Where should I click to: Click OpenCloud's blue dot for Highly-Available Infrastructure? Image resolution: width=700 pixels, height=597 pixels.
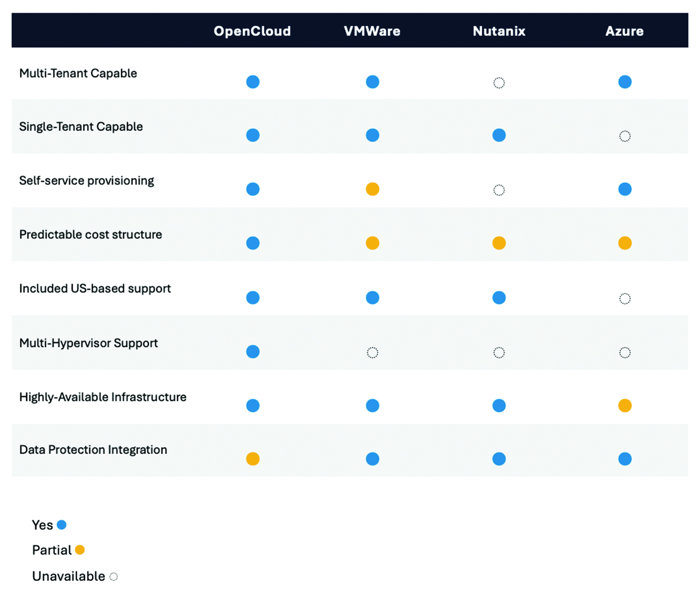click(253, 405)
